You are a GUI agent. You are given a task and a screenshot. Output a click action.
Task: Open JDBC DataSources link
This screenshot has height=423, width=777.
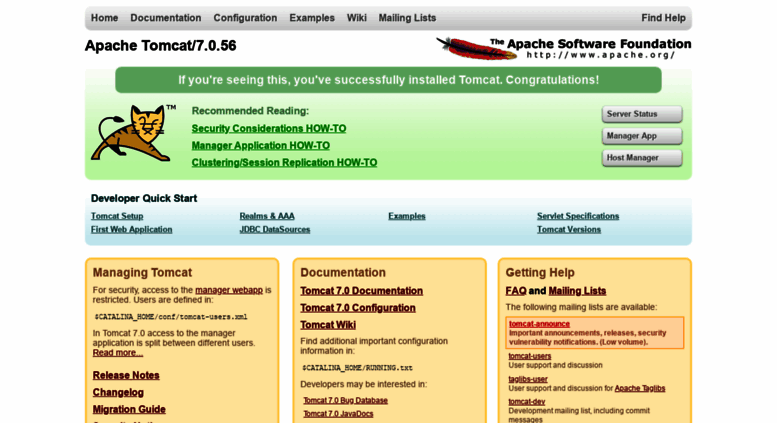pos(275,229)
